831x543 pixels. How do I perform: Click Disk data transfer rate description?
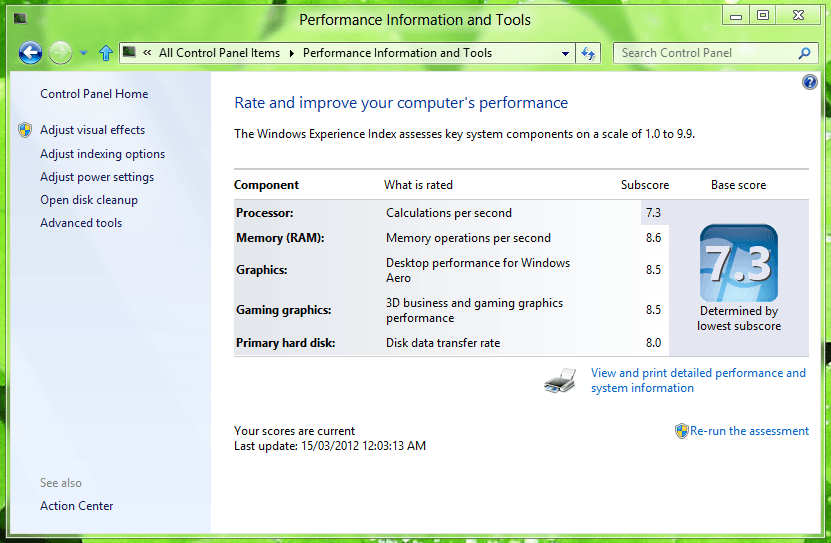pos(443,343)
